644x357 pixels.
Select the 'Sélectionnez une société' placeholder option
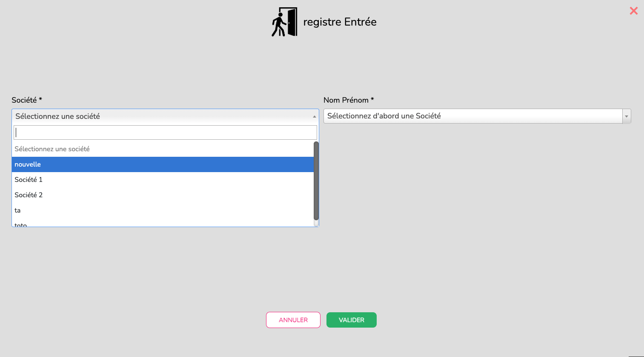[163, 149]
